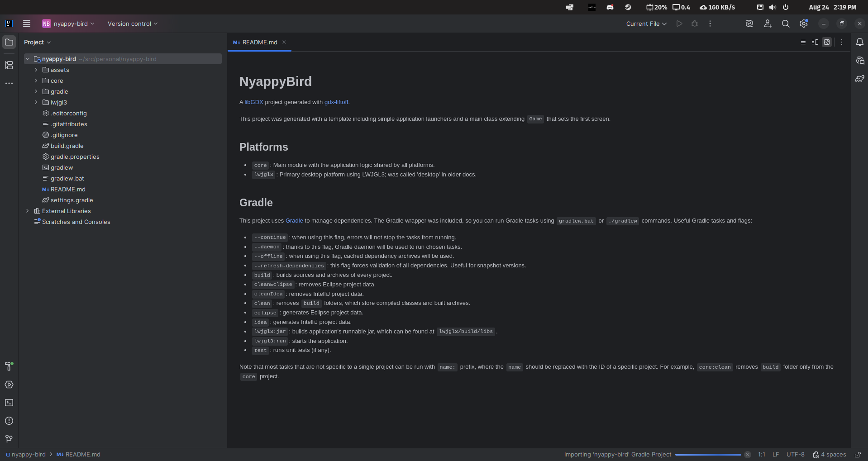Screen dimensions: 868x461
Task: Open the Notifications bell
Action: click(x=860, y=42)
